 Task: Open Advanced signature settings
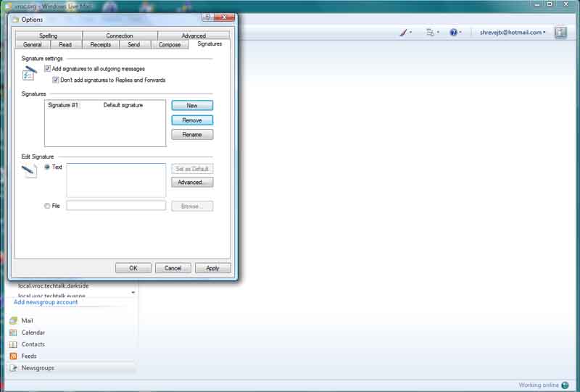pos(192,183)
